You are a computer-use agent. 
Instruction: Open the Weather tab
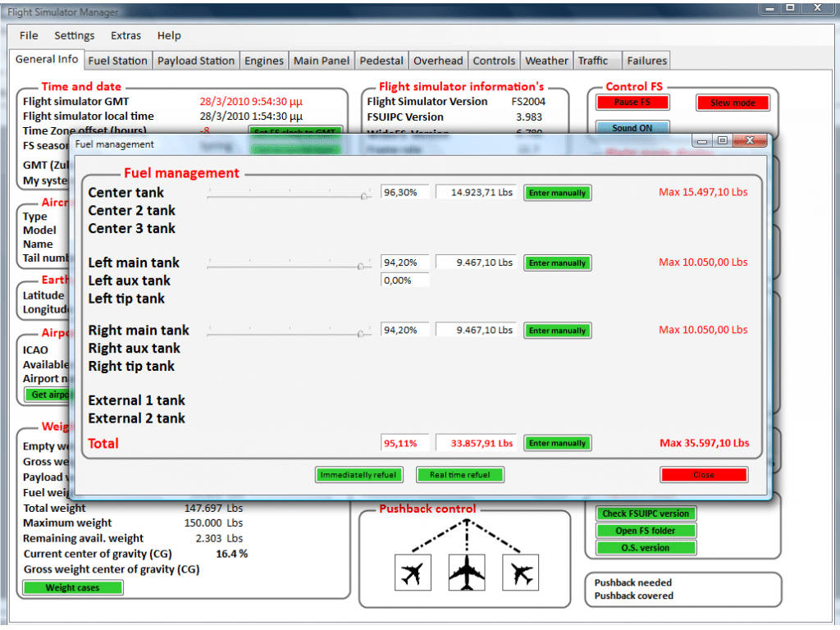[546, 61]
